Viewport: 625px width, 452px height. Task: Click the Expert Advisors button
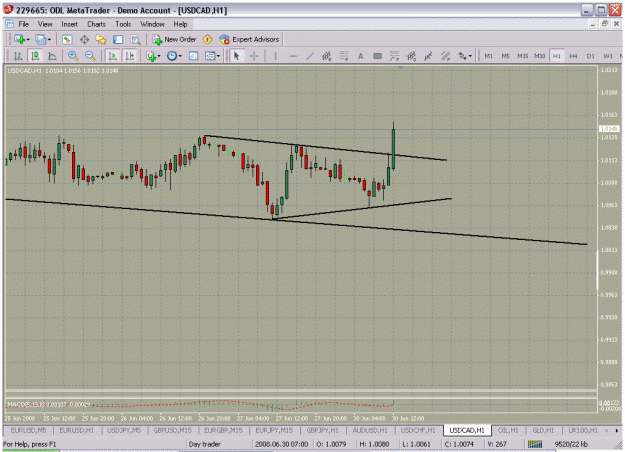(x=250, y=39)
